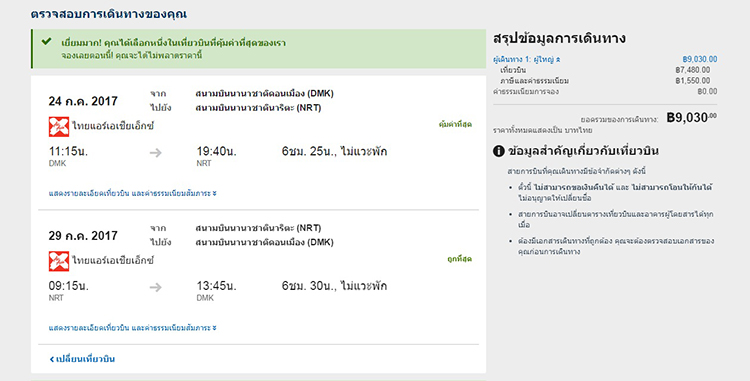Click the AirAsia X logo for 29 ก.ค. flight
This screenshot has height=381, width=750.
tap(59, 261)
